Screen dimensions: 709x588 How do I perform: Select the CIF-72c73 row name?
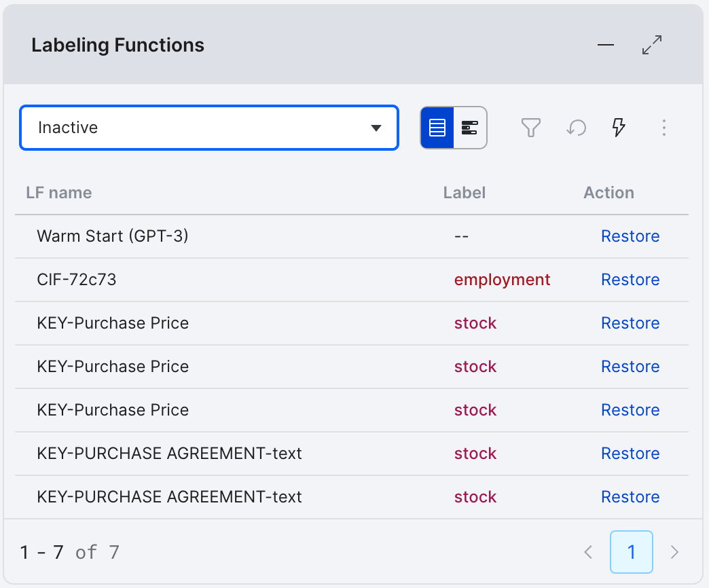(77, 279)
